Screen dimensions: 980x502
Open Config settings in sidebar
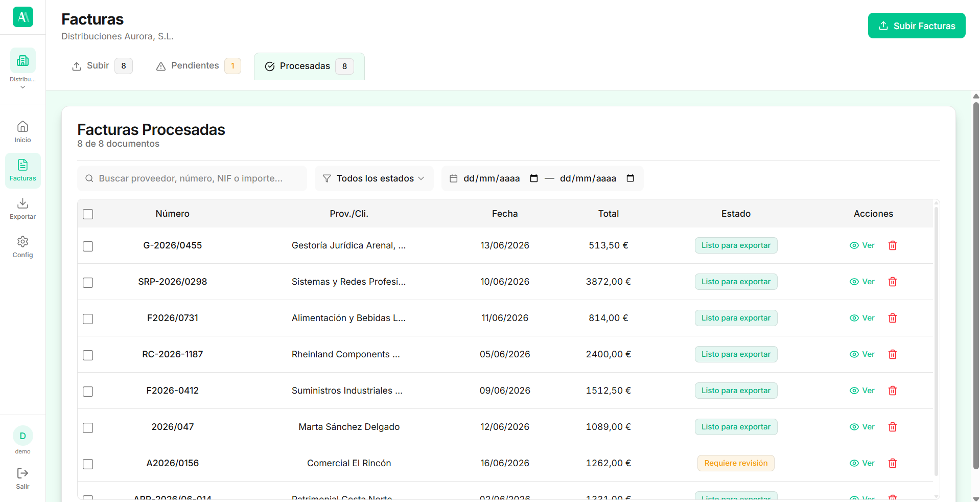[x=23, y=247]
